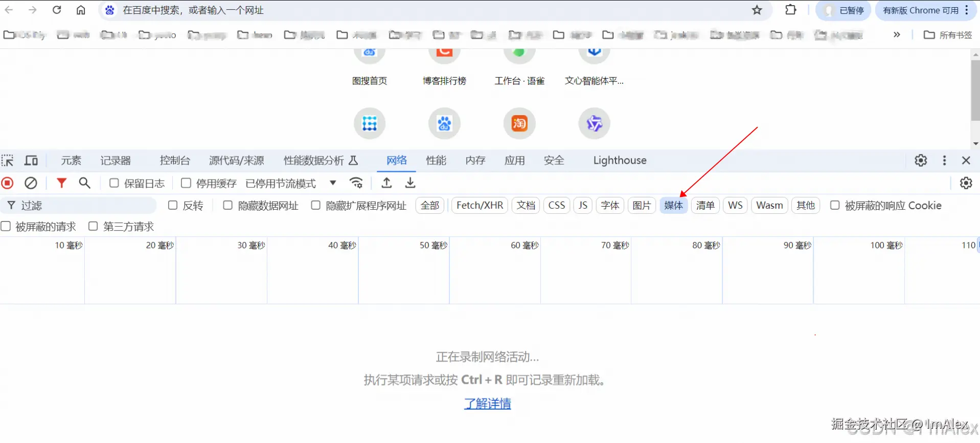Check the 隐藏数据网址 checkbox
The width and height of the screenshot is (980, 443).
click(x=228, y=205)
